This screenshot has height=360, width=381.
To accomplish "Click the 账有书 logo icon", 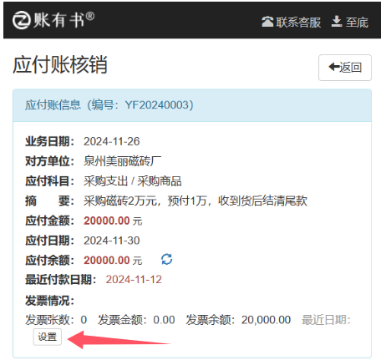I will tap(22, 20).
